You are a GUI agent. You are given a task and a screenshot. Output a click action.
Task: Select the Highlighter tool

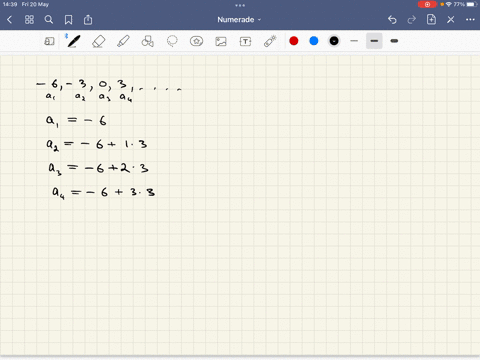tap(123, 41)
